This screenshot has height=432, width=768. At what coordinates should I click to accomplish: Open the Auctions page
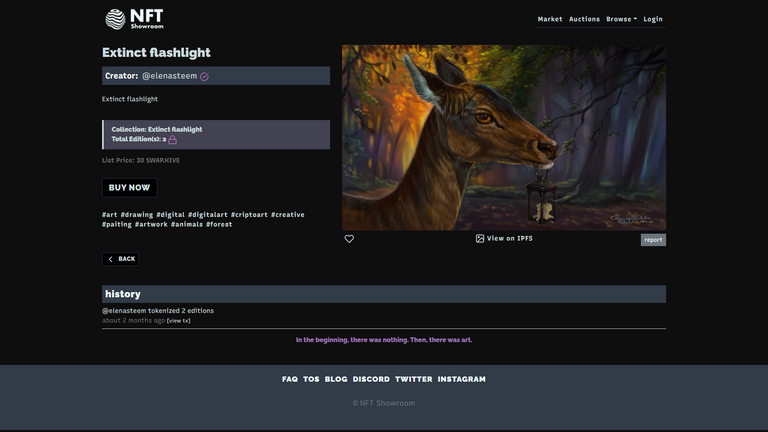[584, 19]
